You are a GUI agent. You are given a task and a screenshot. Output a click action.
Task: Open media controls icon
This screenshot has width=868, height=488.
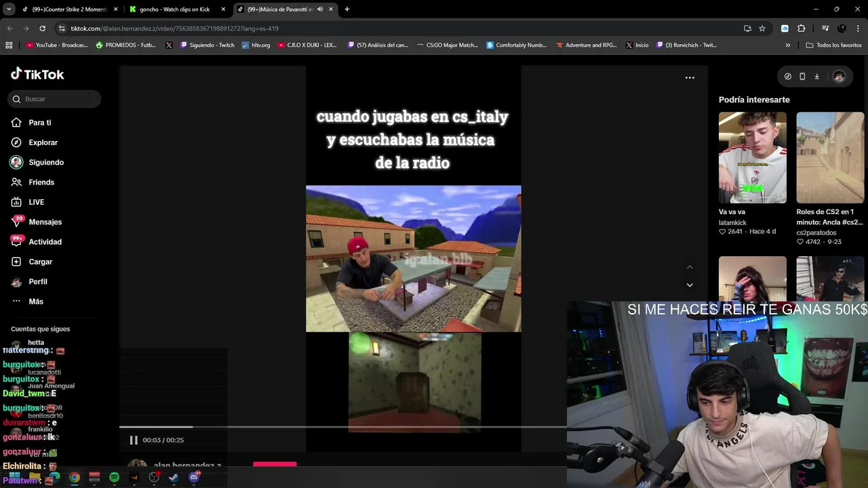pos(825,28)
